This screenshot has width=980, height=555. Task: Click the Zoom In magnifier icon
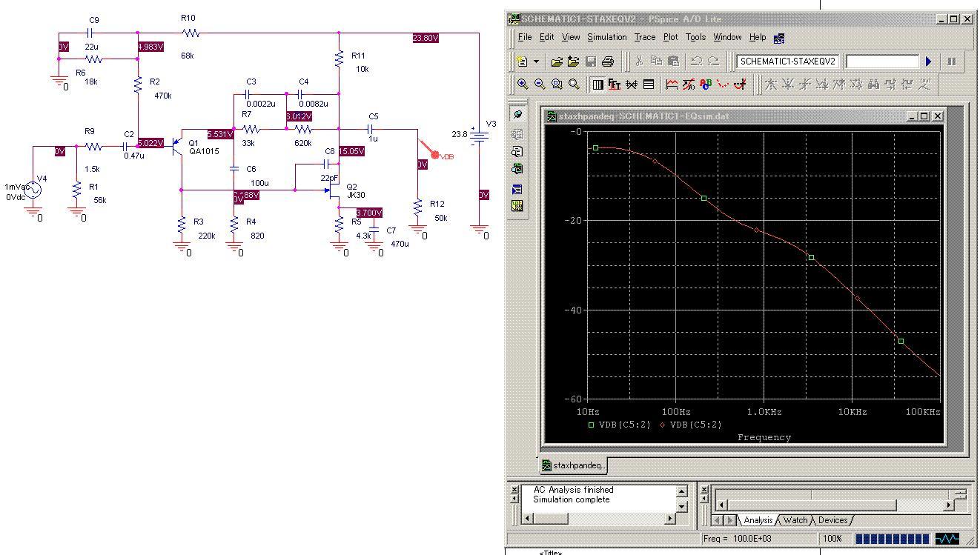(523, 84)
